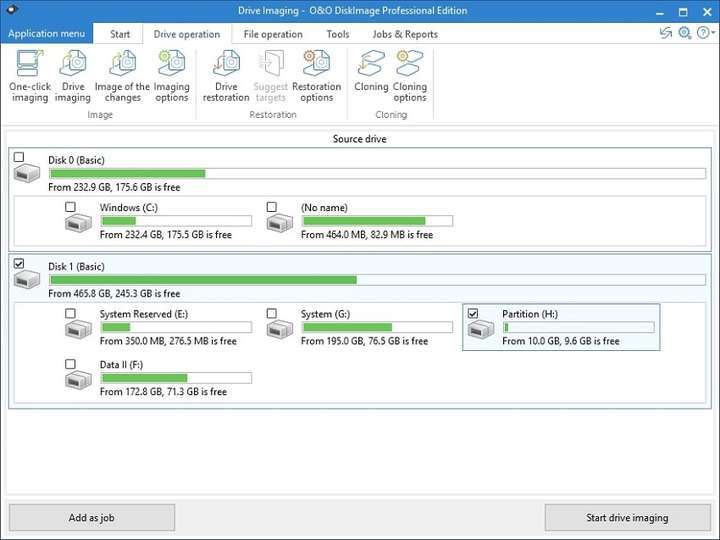Check the (No name) partition checkbox
Screen dimensions: 720x540
272,207
